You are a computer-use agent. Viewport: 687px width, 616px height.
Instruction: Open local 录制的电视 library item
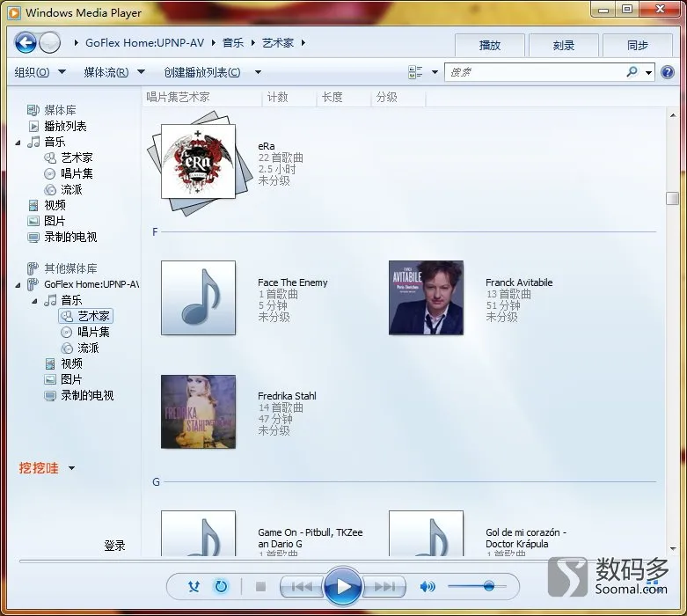coord(70,238)
